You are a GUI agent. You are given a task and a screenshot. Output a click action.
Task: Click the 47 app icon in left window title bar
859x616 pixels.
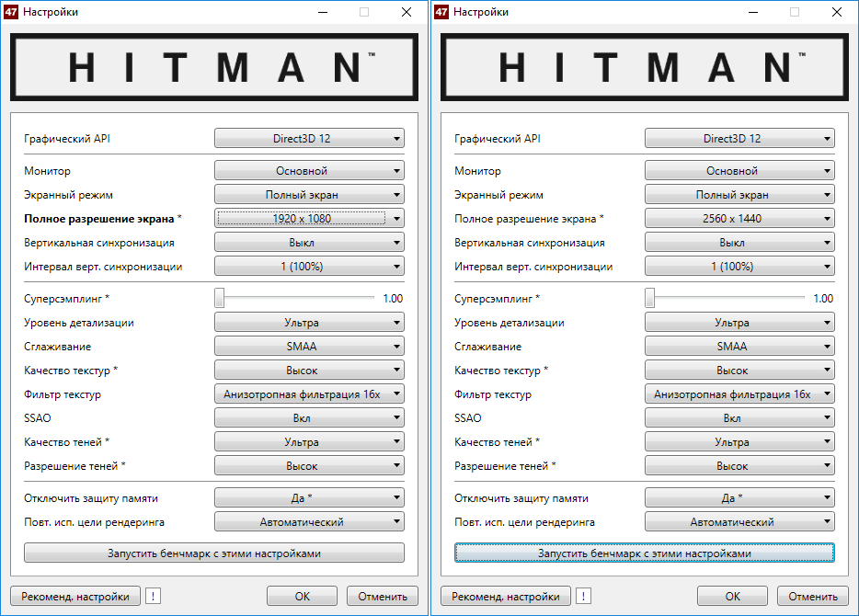11,12
